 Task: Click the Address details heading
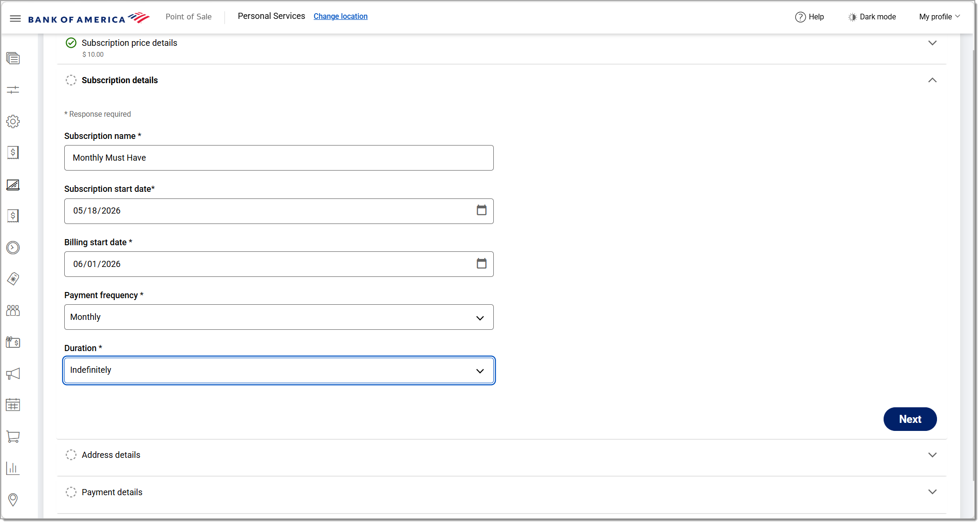point(111,455)
